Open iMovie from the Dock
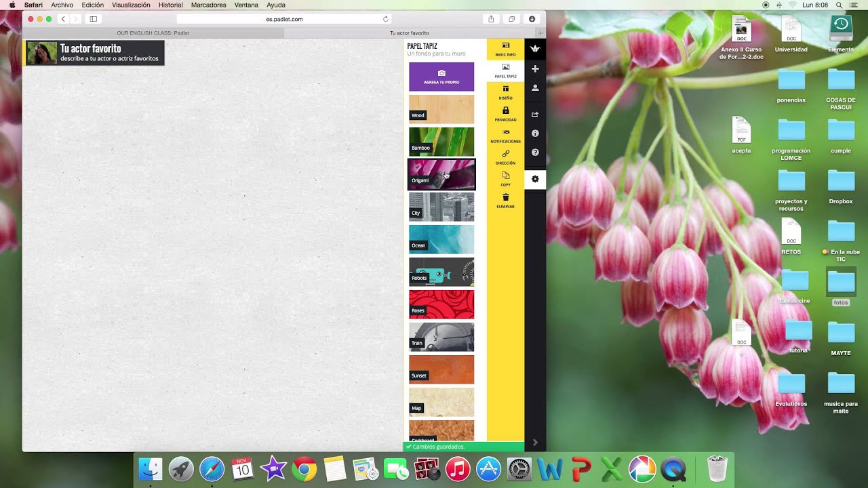Viewport: 868px width, 488px height. coord(273,469)
